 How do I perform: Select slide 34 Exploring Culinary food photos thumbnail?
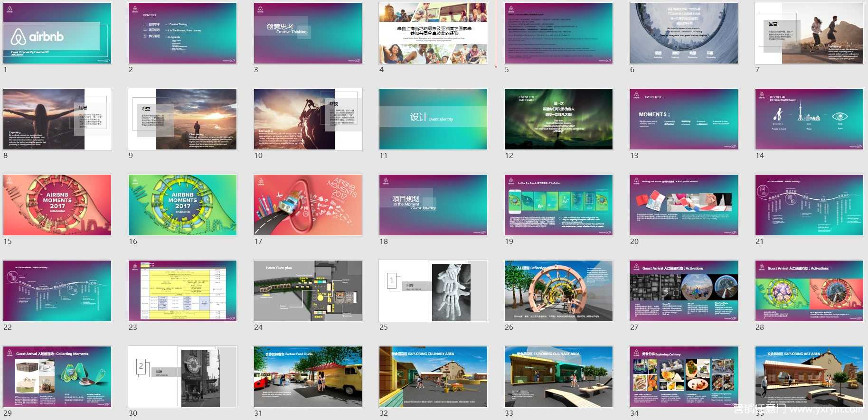click(x=684, y=377)
